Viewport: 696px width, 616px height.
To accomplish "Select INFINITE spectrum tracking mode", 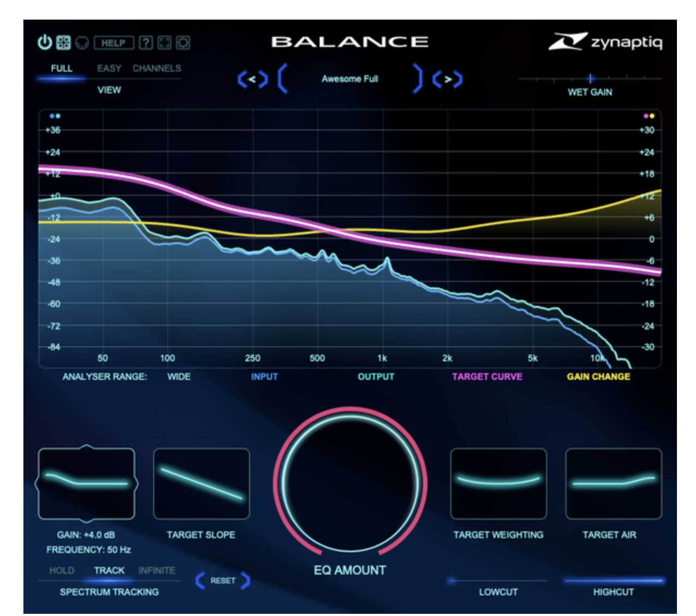I will tap(157, 570).
